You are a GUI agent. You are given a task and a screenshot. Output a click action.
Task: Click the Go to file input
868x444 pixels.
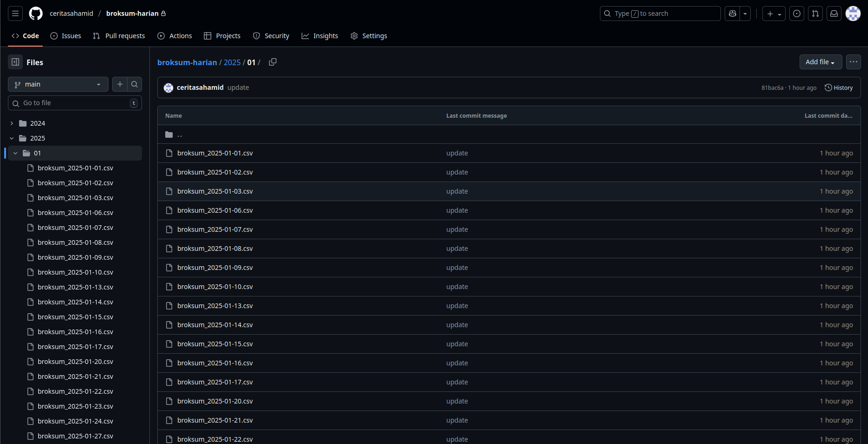(x=74, y=103)
